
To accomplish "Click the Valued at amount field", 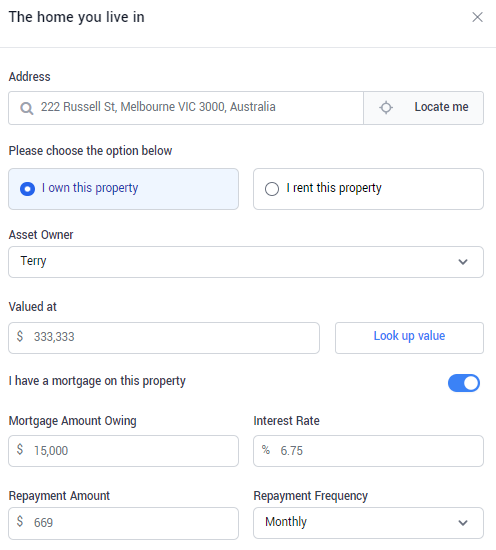I will pos(164,338).
